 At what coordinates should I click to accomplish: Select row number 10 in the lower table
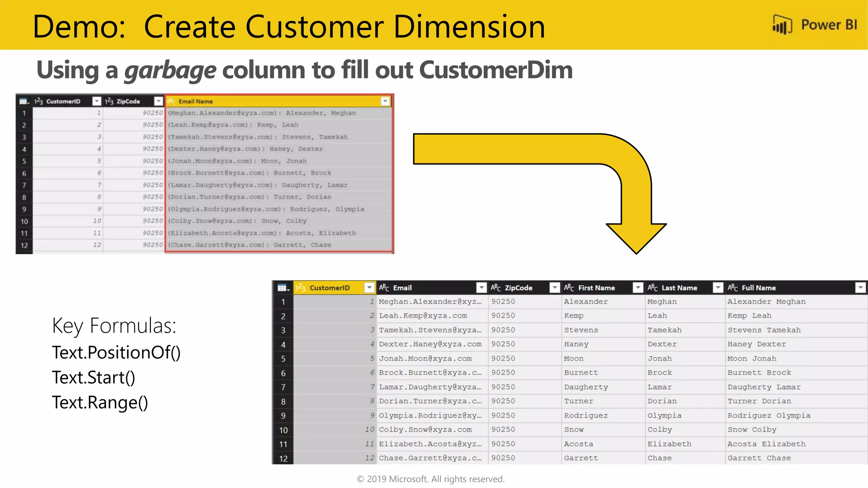pos(283,430)
